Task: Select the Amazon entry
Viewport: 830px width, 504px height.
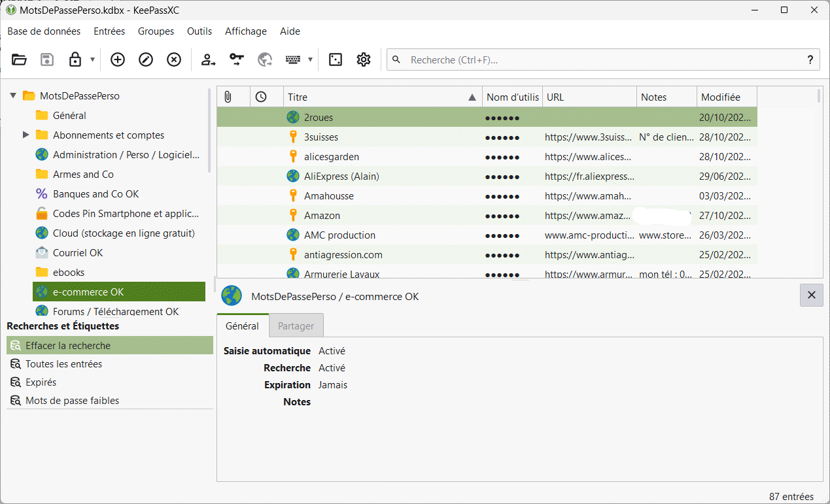Action: [487, 216]
